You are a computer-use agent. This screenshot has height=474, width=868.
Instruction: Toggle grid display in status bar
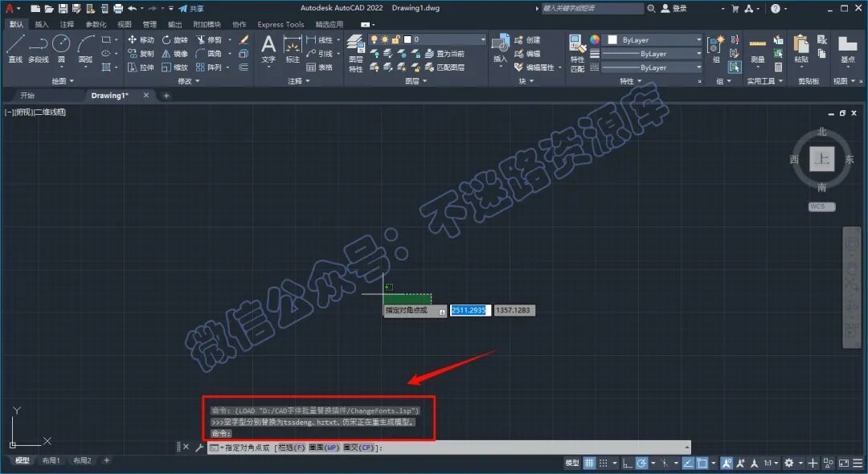[590, 463]
